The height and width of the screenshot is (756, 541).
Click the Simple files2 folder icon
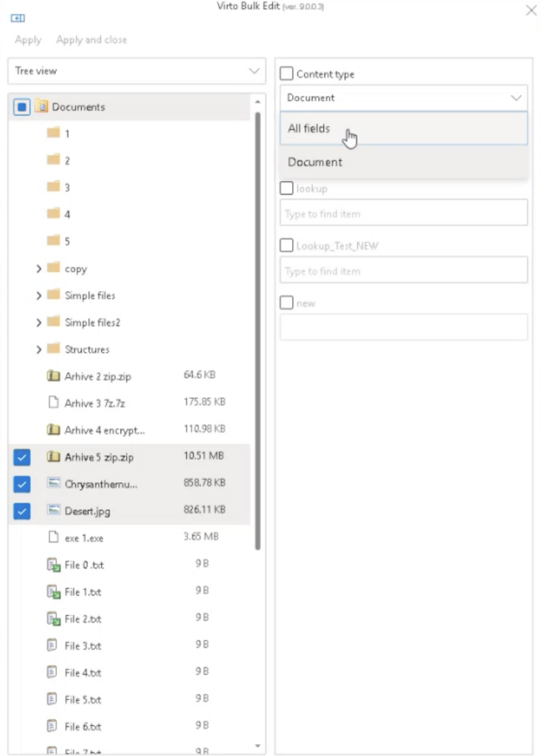(x=53, y=322)
